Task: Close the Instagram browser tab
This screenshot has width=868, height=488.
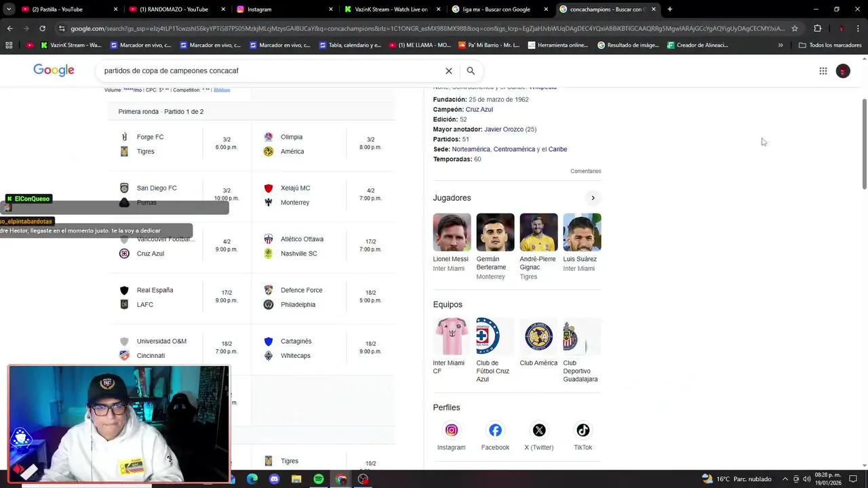Action: coord(331,9)
